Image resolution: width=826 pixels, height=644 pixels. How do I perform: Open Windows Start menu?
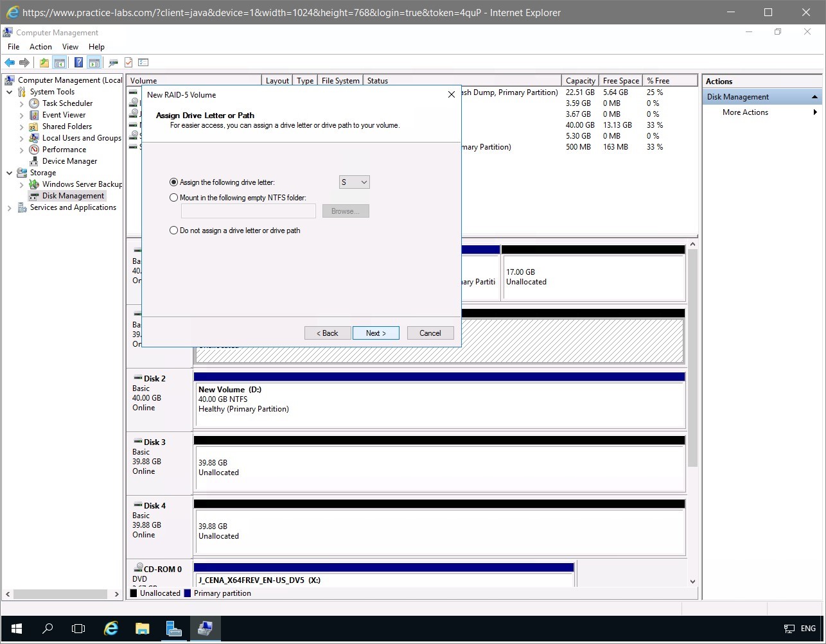click(x=16, y=628)
